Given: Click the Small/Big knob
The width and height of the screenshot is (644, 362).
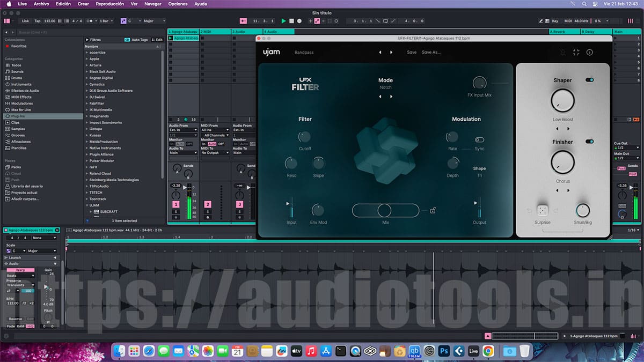Looking at the screenshot, I should (582, 210).
